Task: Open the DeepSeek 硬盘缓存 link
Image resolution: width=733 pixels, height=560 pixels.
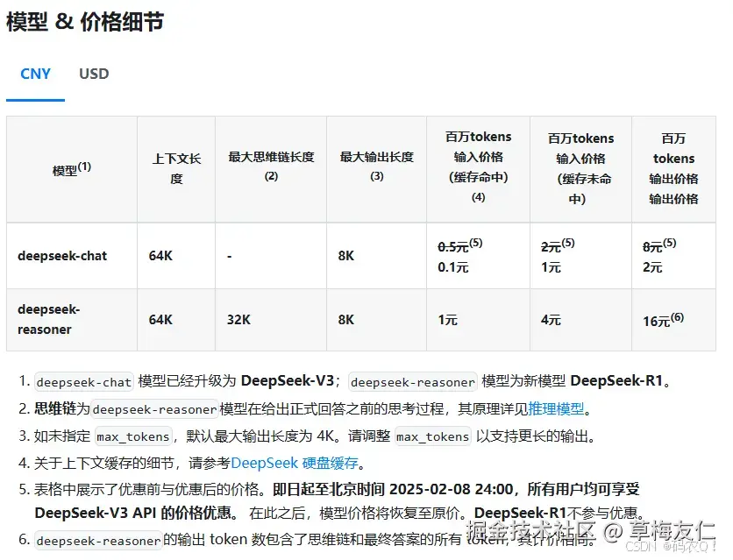Action: [295, 463]
